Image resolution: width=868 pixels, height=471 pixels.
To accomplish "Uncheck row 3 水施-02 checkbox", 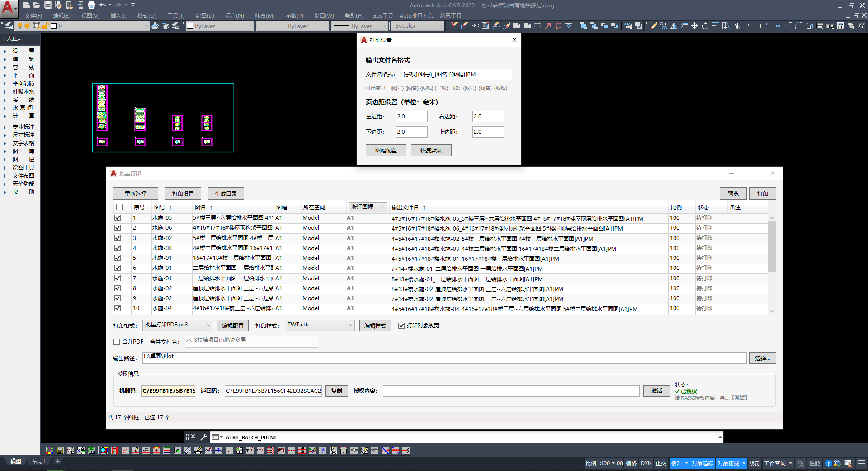I will [118, 238].
